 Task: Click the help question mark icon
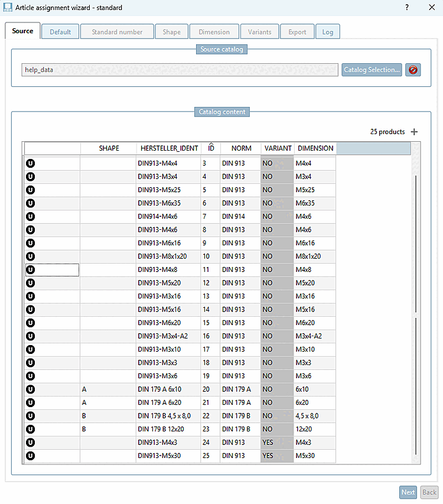click(x=407, y=8)
